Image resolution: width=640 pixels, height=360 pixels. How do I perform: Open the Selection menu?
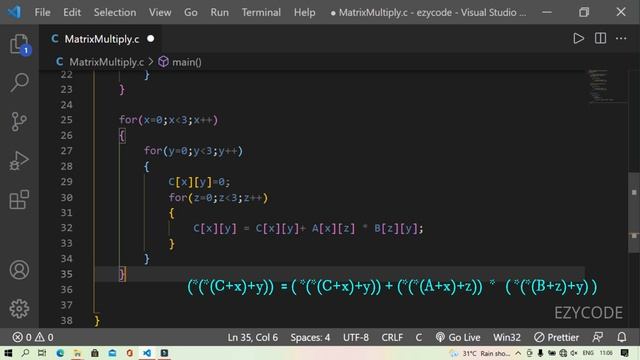[115, 12]
